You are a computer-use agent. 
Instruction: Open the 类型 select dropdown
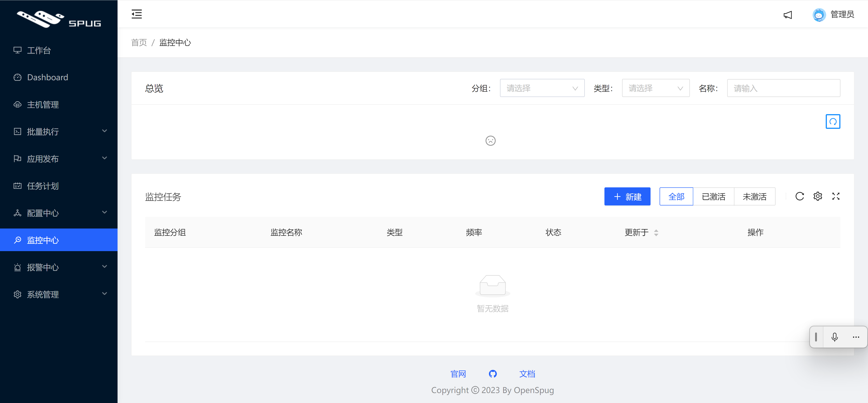[x=655, y=88]
